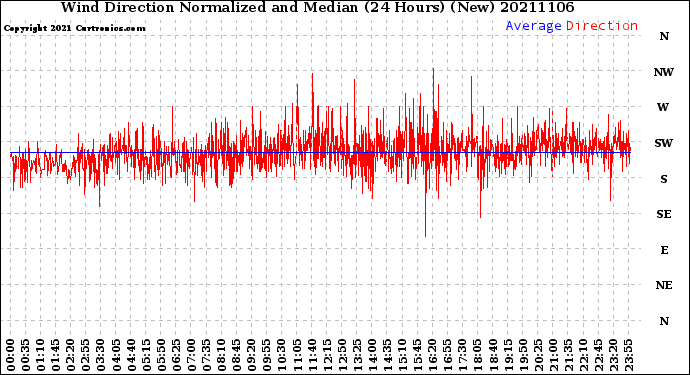Click the 06:25 time axis label
Image resolution: width=690 pixels, height=375 pixels.
176,355
